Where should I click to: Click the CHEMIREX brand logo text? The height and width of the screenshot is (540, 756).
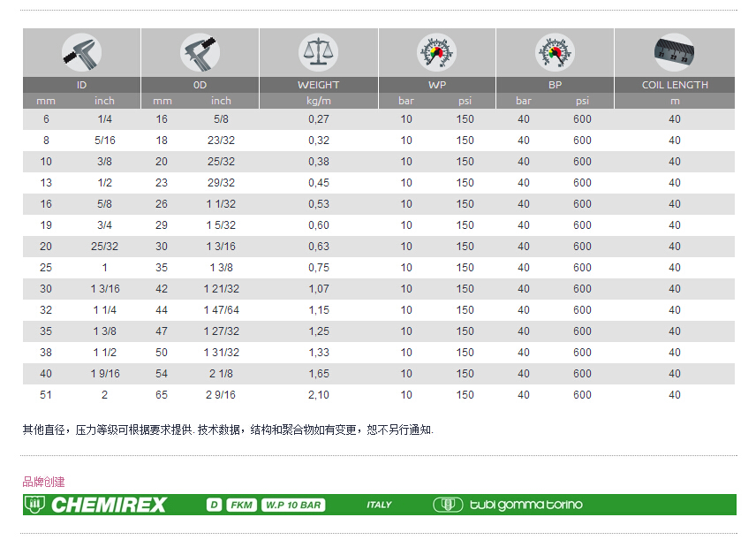(109, 505)
